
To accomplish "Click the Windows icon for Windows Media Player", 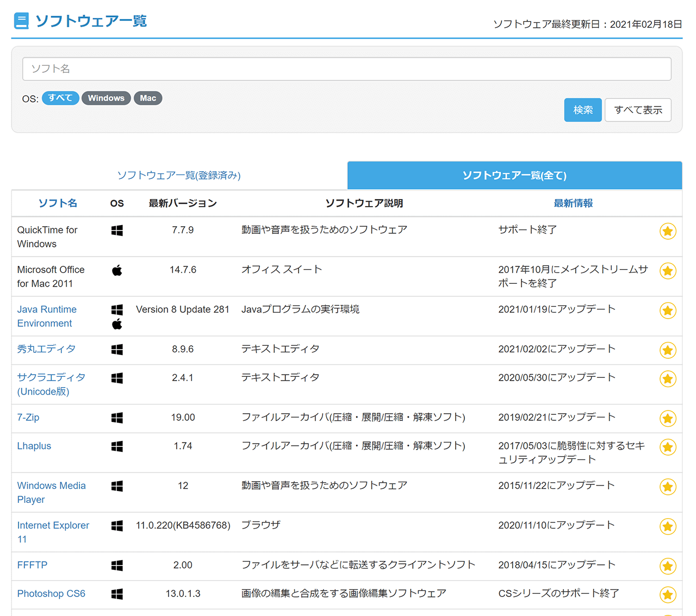I will 117,486.
